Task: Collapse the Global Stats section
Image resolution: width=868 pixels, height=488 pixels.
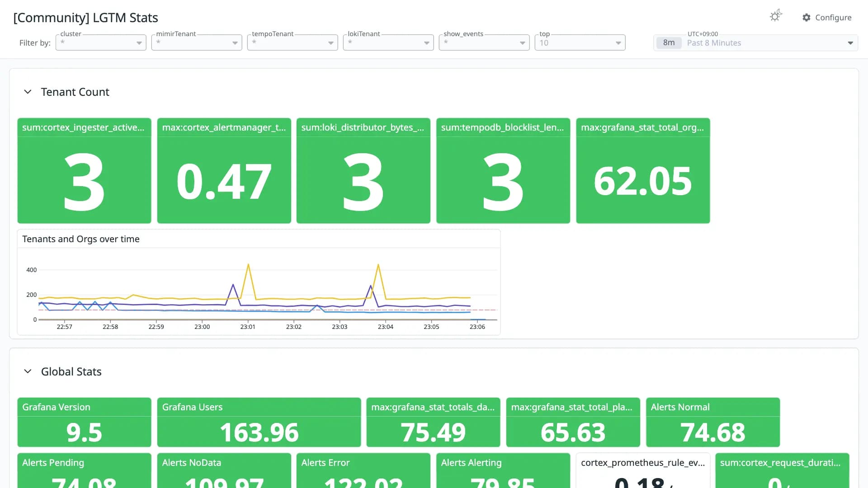Action: [x=28, y=371]
